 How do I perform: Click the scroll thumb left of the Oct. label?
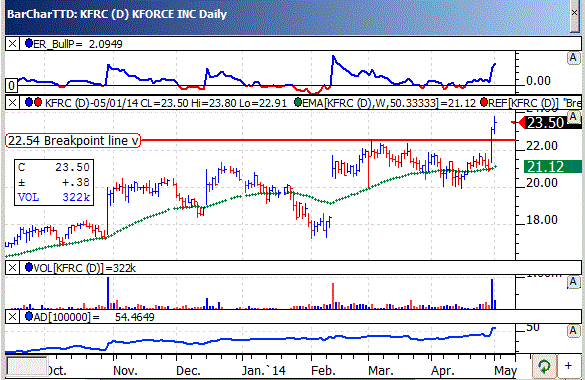(x=27, y=367)
